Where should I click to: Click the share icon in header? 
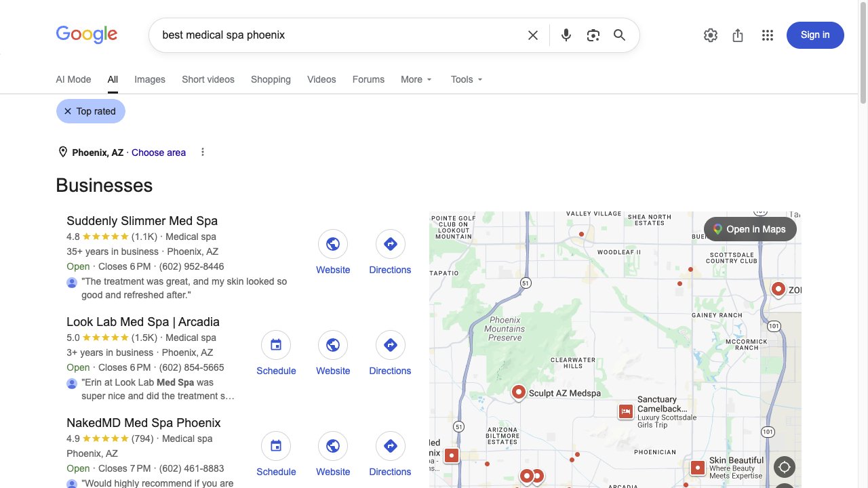(x=738, y=35)
